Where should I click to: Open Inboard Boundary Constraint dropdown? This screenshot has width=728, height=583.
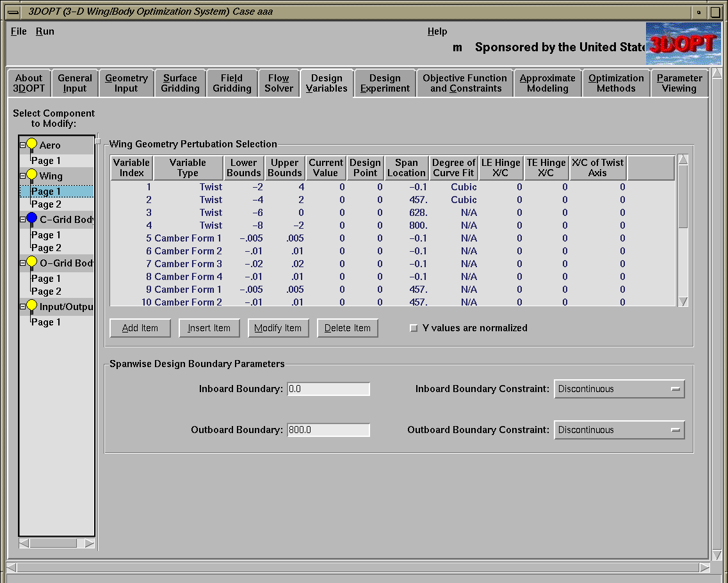coord(619,389)
